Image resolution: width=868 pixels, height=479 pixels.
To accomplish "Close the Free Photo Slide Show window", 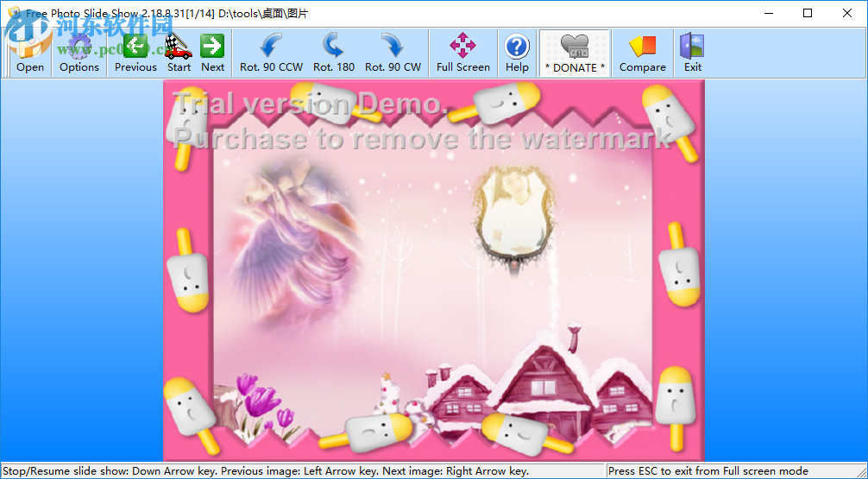I will point(847,13).
